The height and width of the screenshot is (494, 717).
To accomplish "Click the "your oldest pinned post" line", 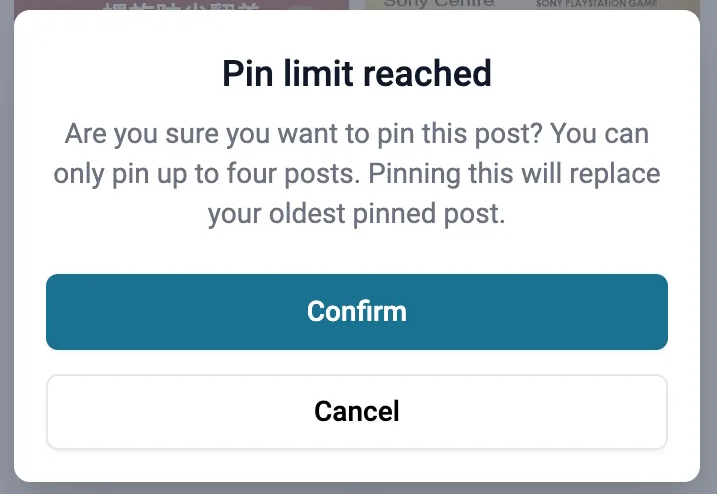I will coord(357,214).
